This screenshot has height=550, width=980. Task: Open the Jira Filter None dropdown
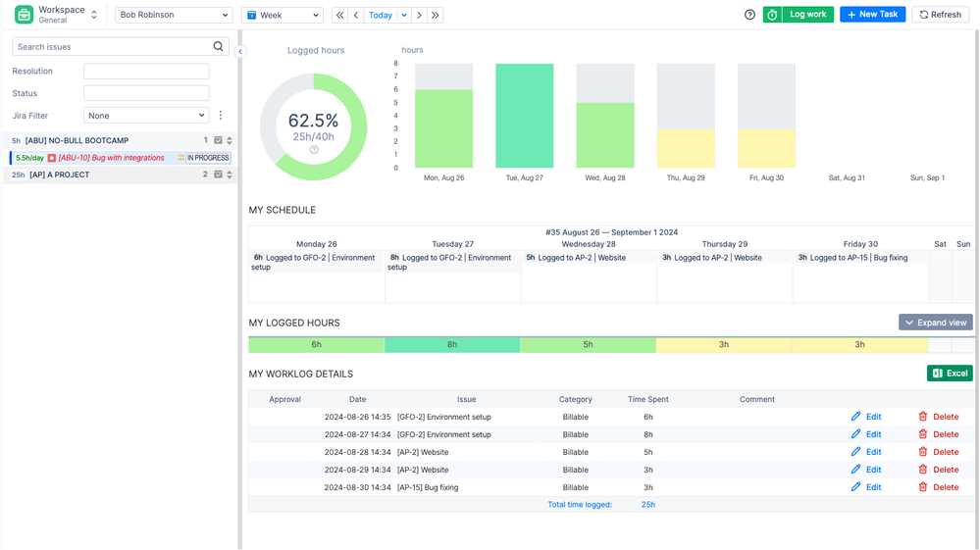(146, 116)
